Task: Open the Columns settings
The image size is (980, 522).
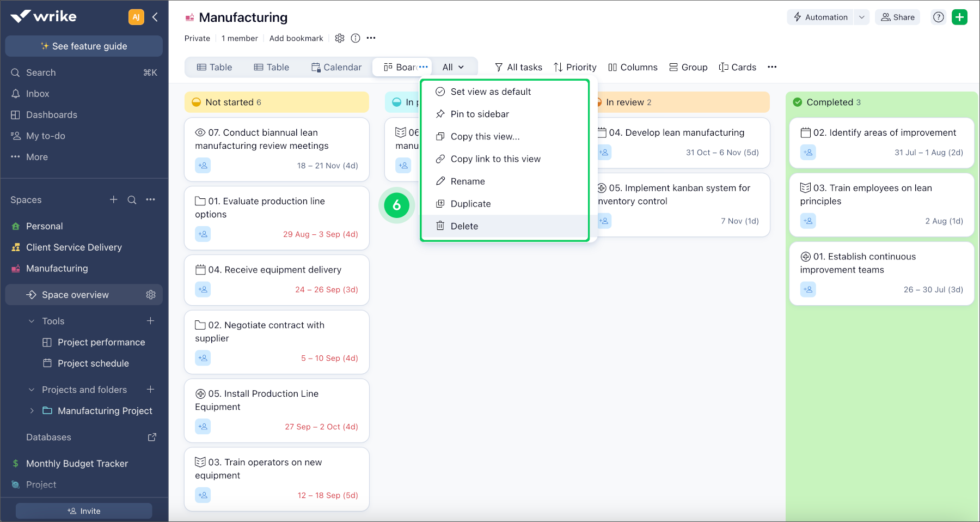Action: pos(633,67)
